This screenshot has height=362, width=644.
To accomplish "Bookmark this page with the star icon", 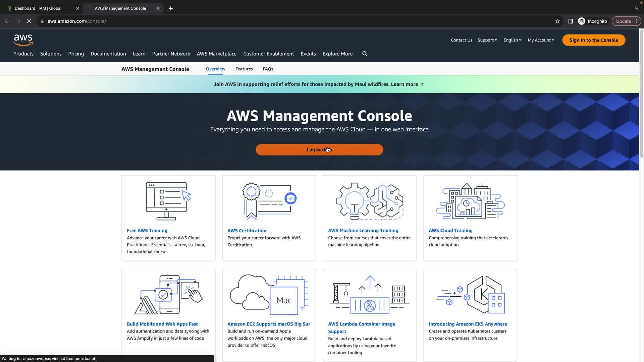I will [x=557, y=21].
